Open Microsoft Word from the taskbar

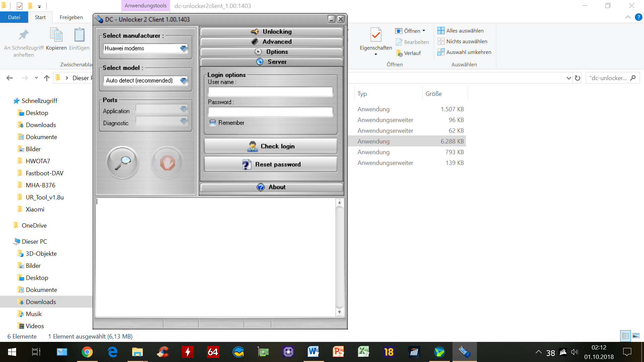pyautogui.click(x=313, y=352)
